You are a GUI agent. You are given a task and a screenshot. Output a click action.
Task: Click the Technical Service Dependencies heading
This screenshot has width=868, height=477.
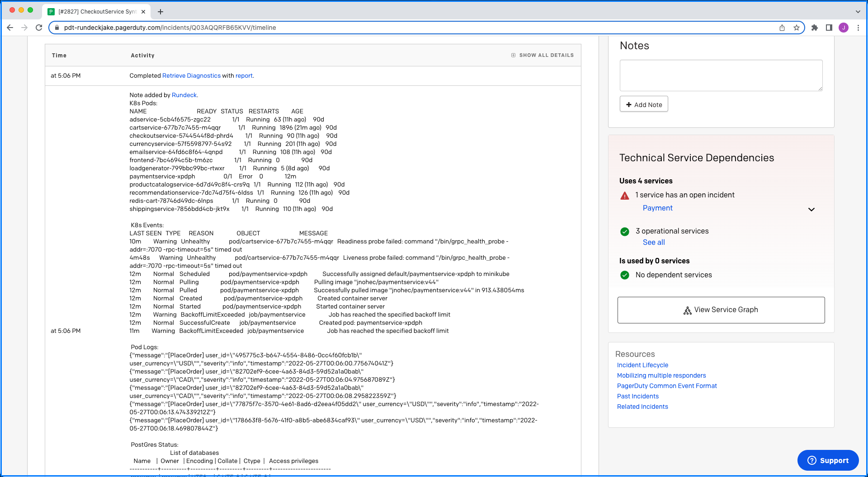697,158
